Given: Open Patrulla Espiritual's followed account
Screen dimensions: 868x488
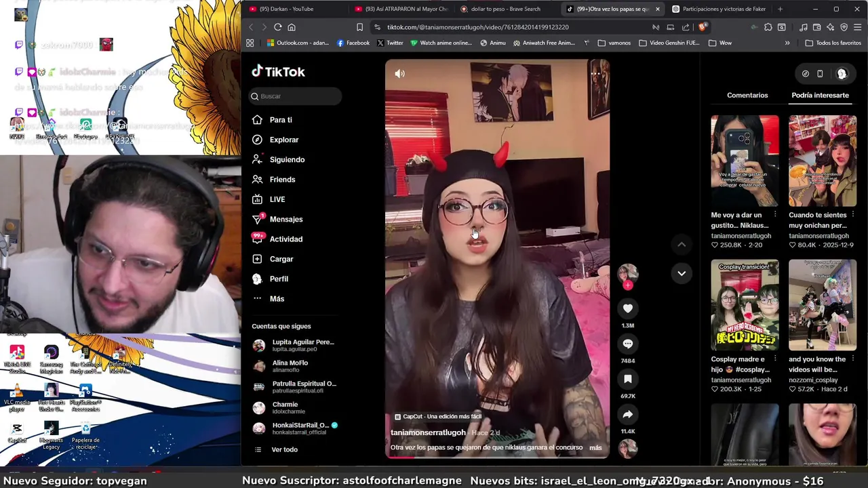Looking at the screenshot, I should click(x=294, y=387).
